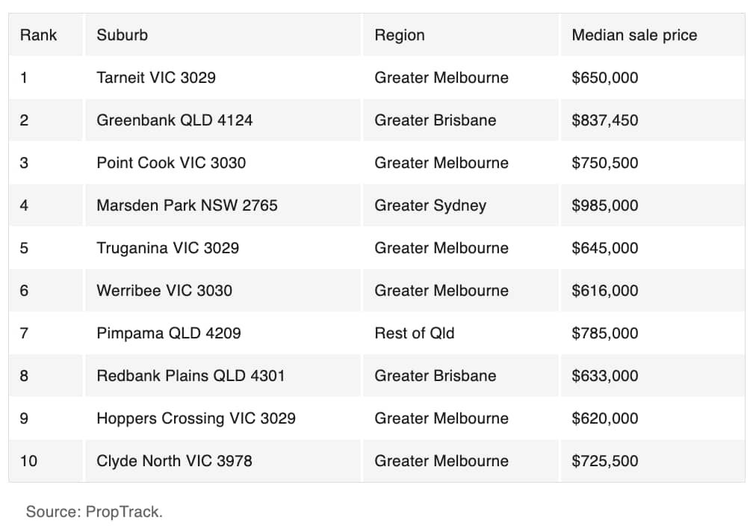Click Hoppers Crossing VIC 3029 cell
The height and width of the screenshot is (532, 756).
pos(223,418)
